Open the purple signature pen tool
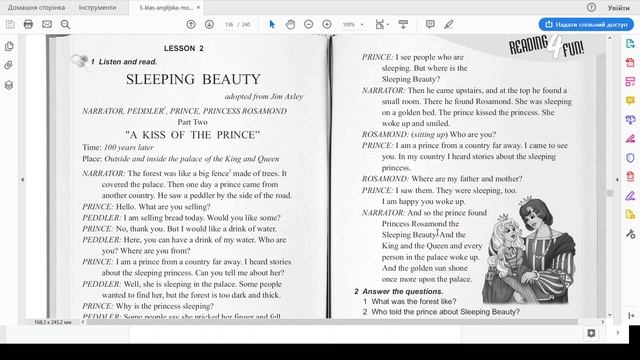 tap(630, 196)
